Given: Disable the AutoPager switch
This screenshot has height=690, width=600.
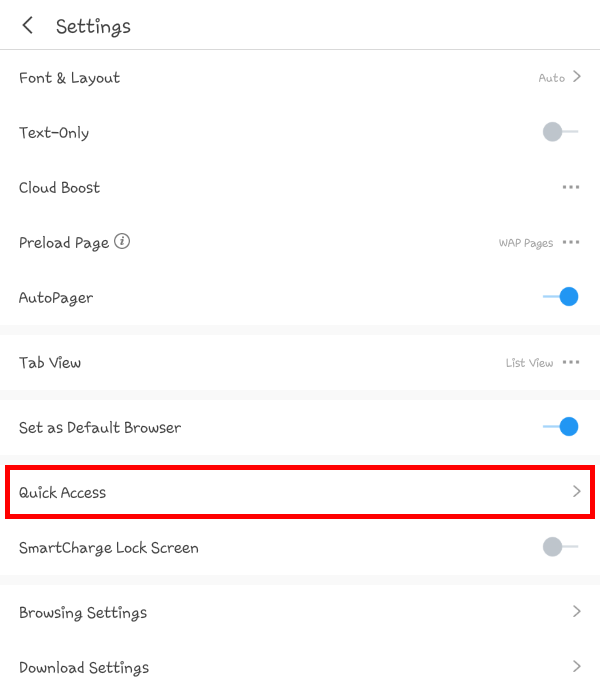Looking at the screenshot, I should point(560,297).
